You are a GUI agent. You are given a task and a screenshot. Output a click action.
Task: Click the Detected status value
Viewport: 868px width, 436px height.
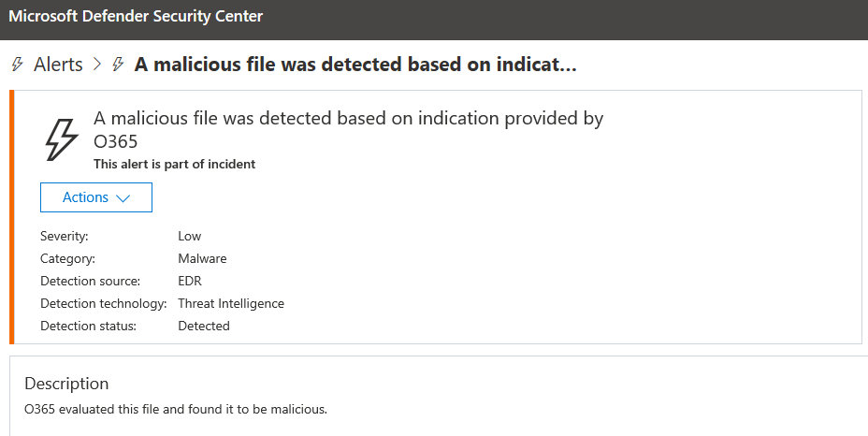pos(204,326)
